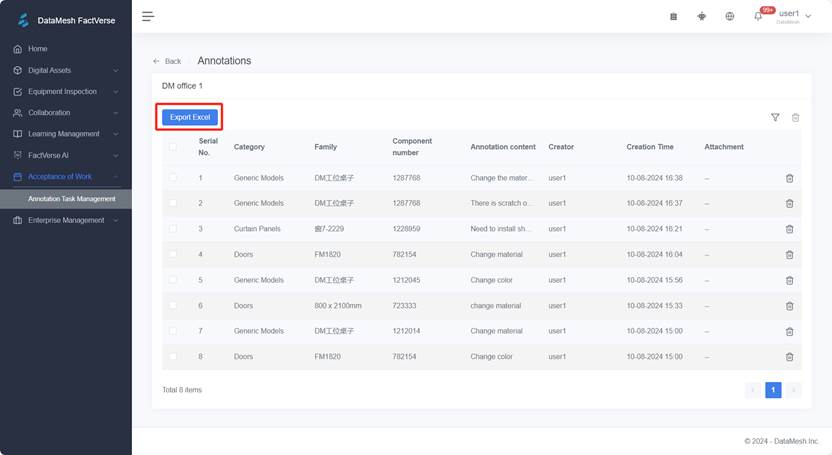Open Home in the sidebar

coord(38,49)
